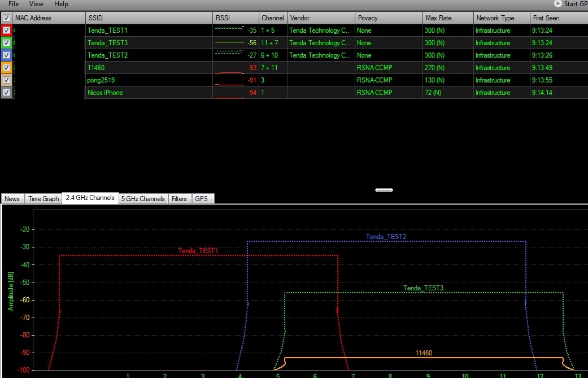The width and height of the screenshot is (588, 378).
Task: Click RSSI value -27 for Tenda_TEST2
Action: tap(252, 55)
